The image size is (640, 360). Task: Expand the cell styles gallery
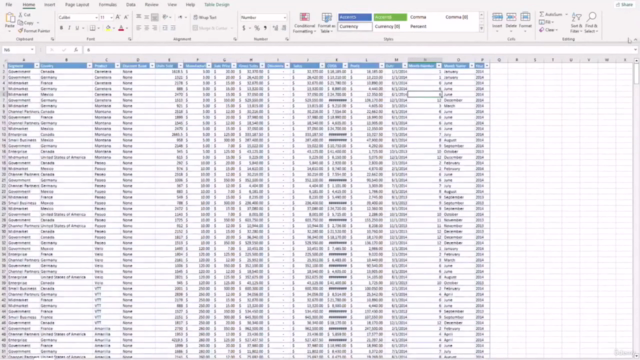(x=481, y=29)
